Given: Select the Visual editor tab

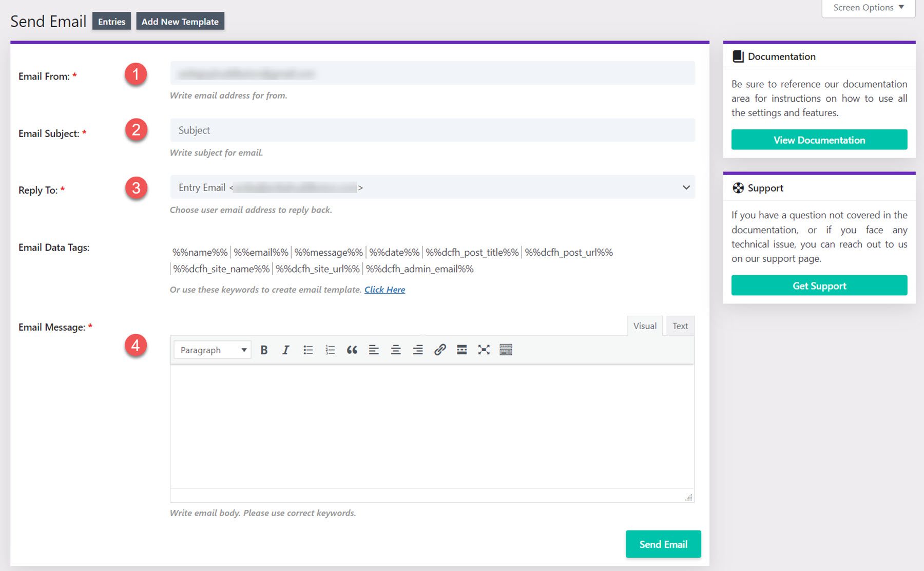Looking at the screenshot, I should pyautogui.click(x=645, y=326).
